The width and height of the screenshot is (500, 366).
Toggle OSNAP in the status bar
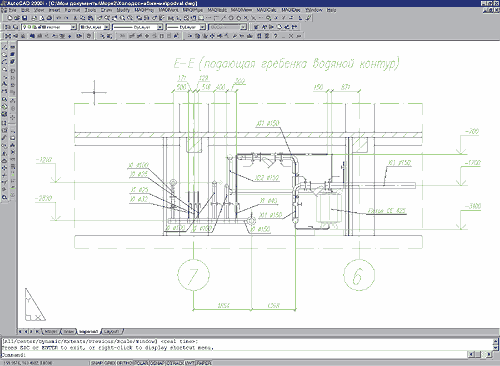(158, 363)
